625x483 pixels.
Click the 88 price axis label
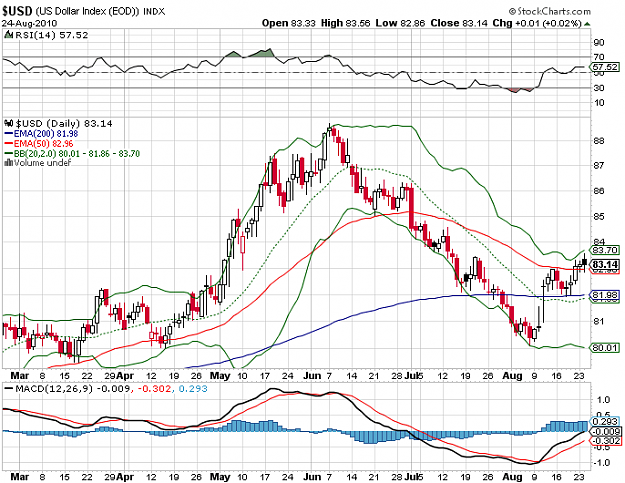599,141
